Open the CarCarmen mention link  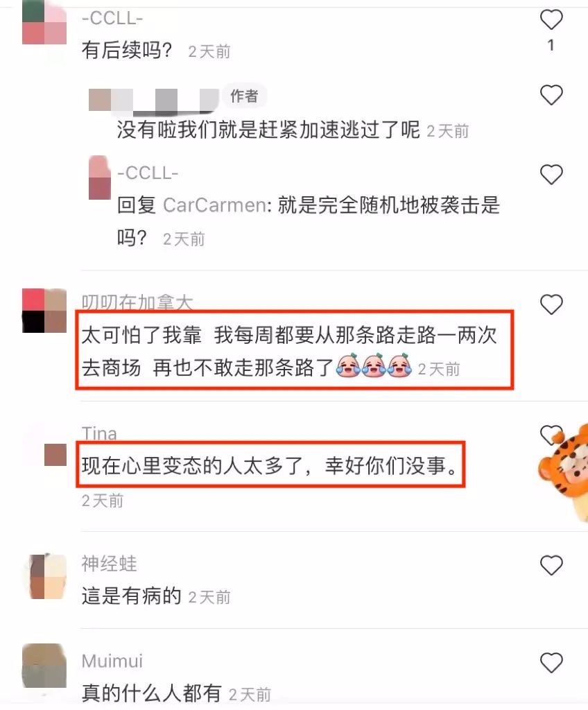[x=214, y=205]
